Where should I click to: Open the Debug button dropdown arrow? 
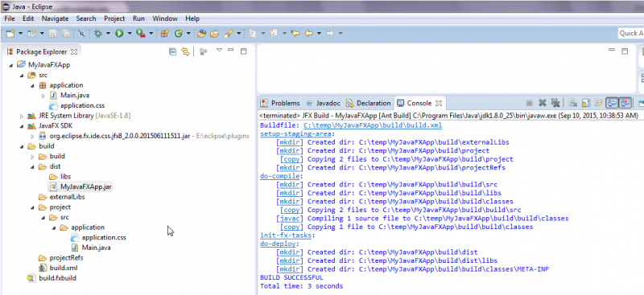[x=108, y=34]
